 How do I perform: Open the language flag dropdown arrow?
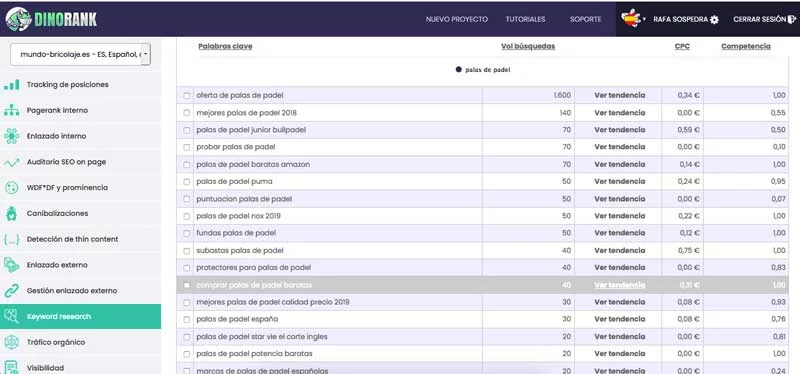[644, 19]
